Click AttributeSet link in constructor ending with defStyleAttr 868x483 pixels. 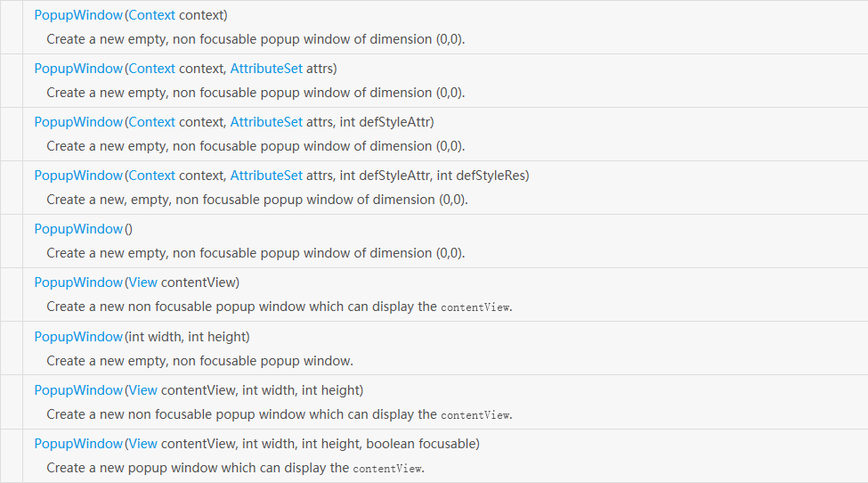(266, 122)
